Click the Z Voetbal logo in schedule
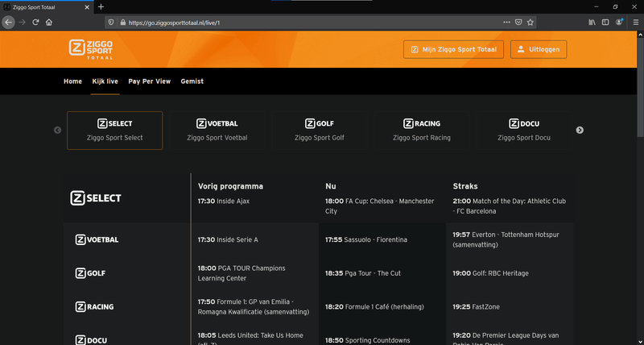644x345 pixels. [97, 239]
